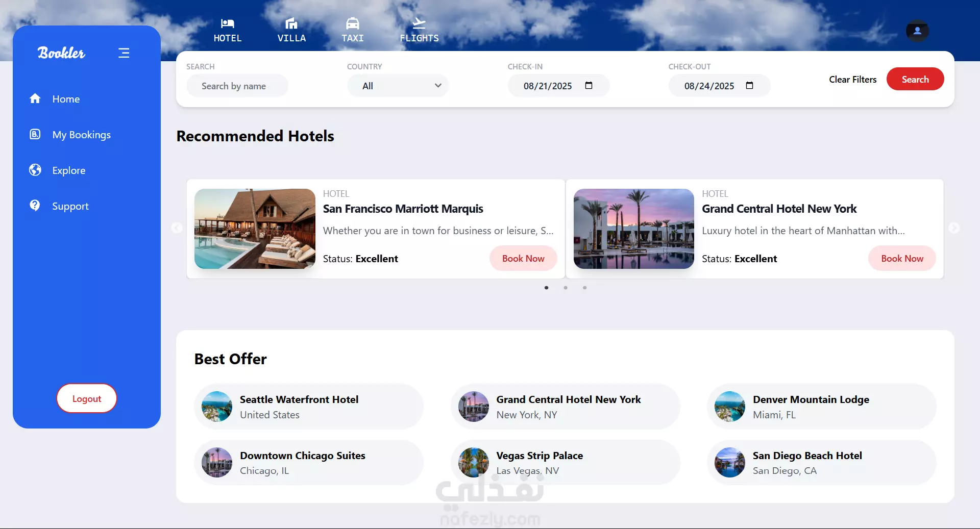Screen dimensions: 980x529
Task: Switch to the TAXI tab
Action: tap(353, 30)
